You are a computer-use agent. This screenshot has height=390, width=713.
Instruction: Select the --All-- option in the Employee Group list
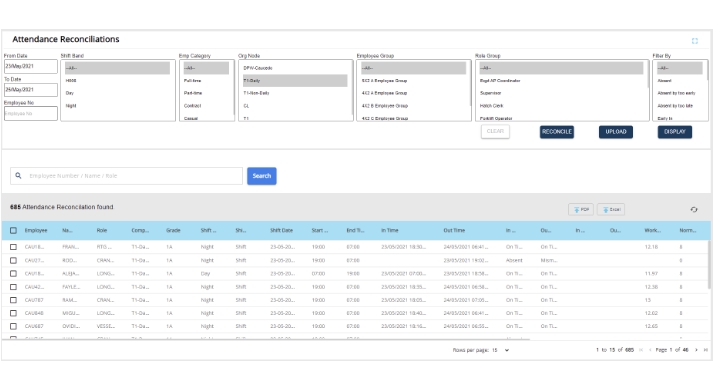[x=413, y=68]
